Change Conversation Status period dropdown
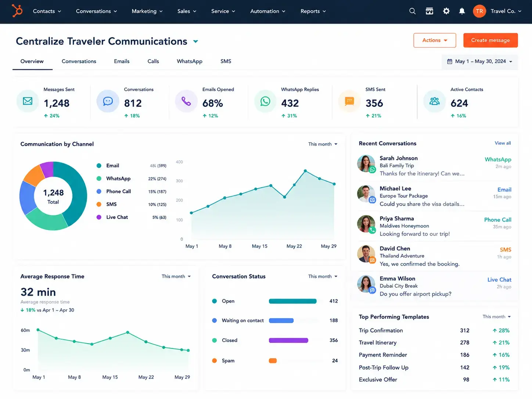Image resolution: width=532 pixels, height=399 pixels. (323, 276)
